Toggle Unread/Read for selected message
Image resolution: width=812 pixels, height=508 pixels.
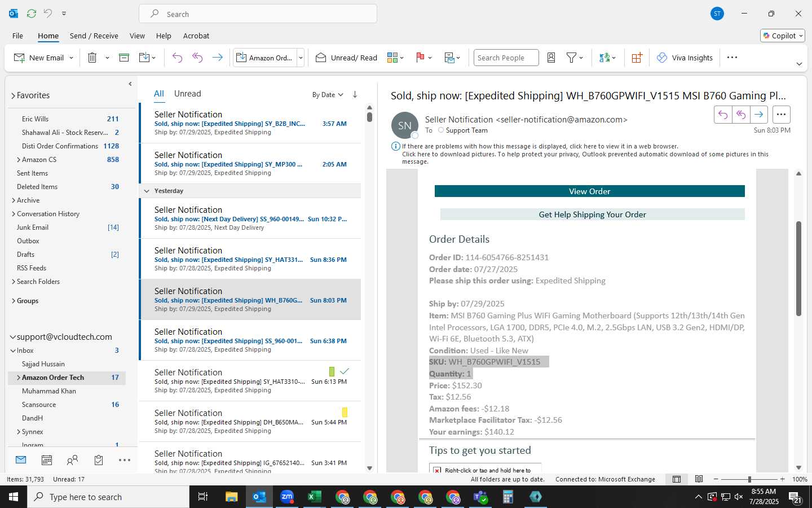[346, 58]
